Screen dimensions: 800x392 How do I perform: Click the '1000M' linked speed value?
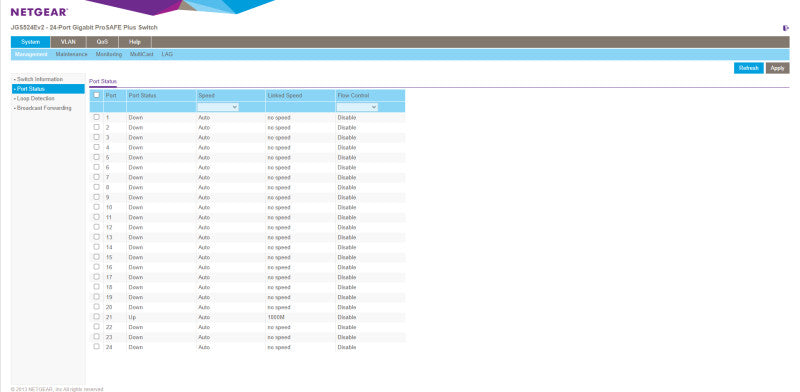pyautogui.click(x=276, y=317)
